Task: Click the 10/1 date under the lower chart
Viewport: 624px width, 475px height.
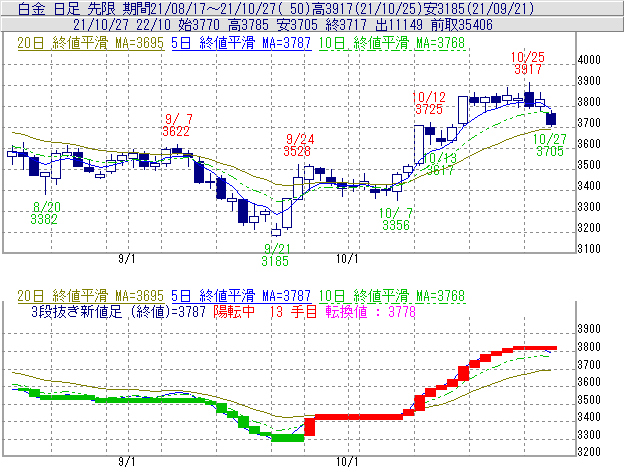Action: click(x=347, y=462)
